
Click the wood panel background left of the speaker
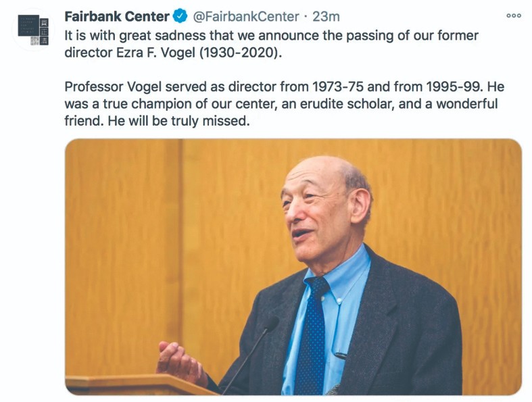click(122, 255)
